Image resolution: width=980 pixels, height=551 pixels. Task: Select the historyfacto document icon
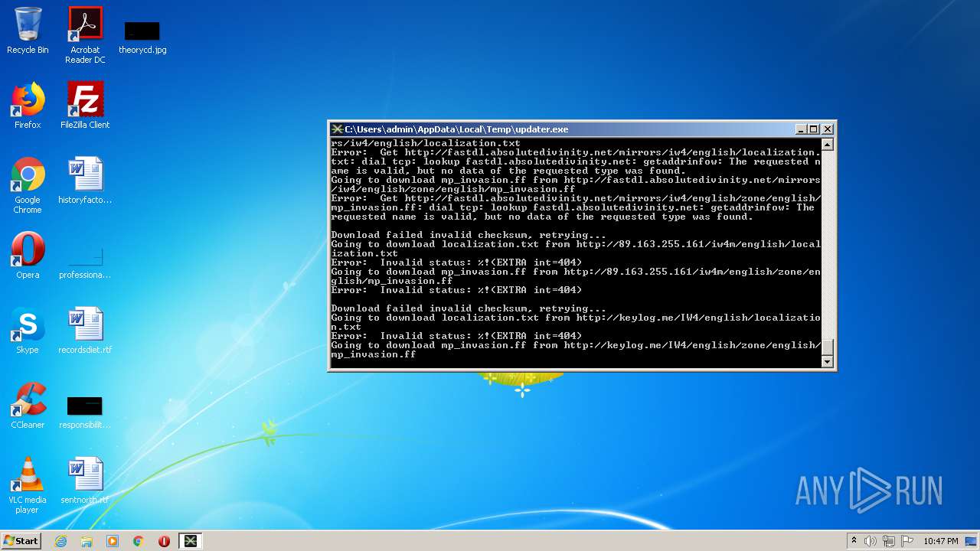click(85, 181)
